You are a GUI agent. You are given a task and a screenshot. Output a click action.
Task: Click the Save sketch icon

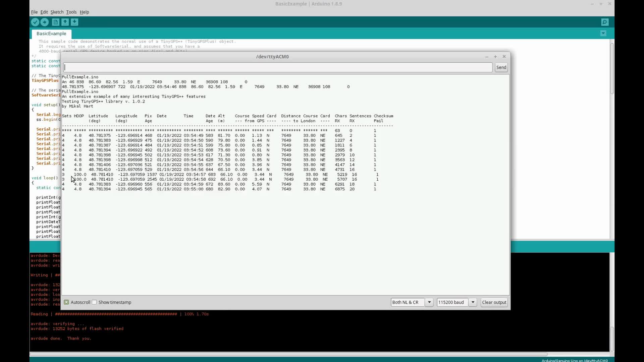74,22
